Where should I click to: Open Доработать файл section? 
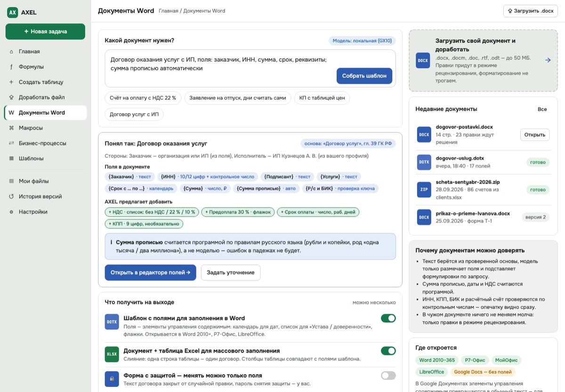click(x=45, y=97)
